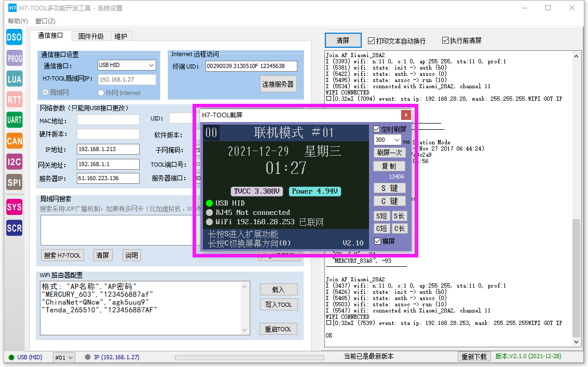
Task: Open the 窗口(Z) menu
Action: [45, 21]
